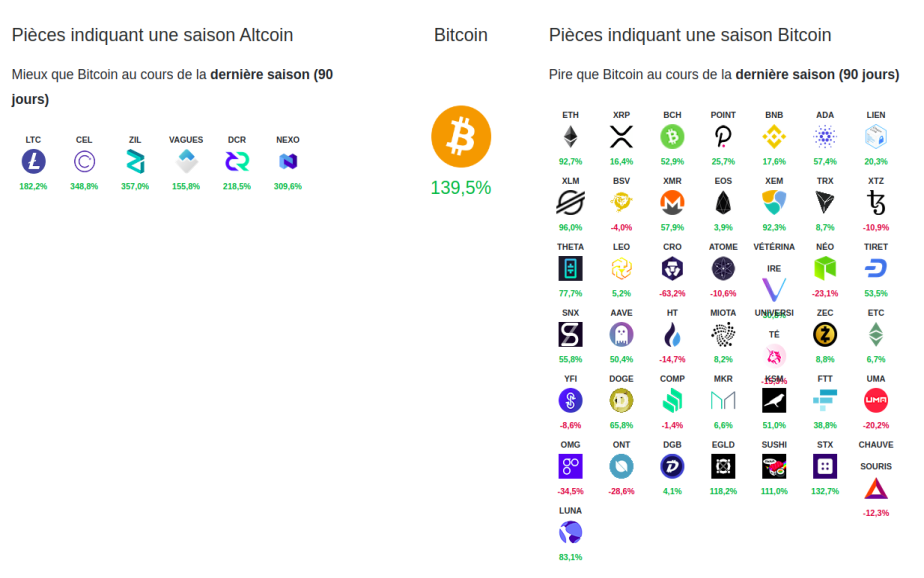The width and height of the screenshot is (924, 578).
Task: Click the Monero XMR orange icon
Action: 672,203
